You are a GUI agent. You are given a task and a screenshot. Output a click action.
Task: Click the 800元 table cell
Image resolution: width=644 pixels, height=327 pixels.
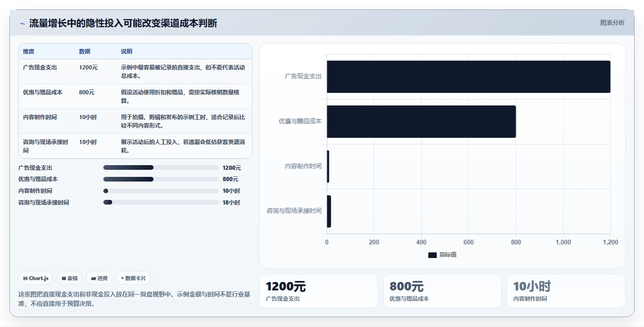tap(87, 92)
